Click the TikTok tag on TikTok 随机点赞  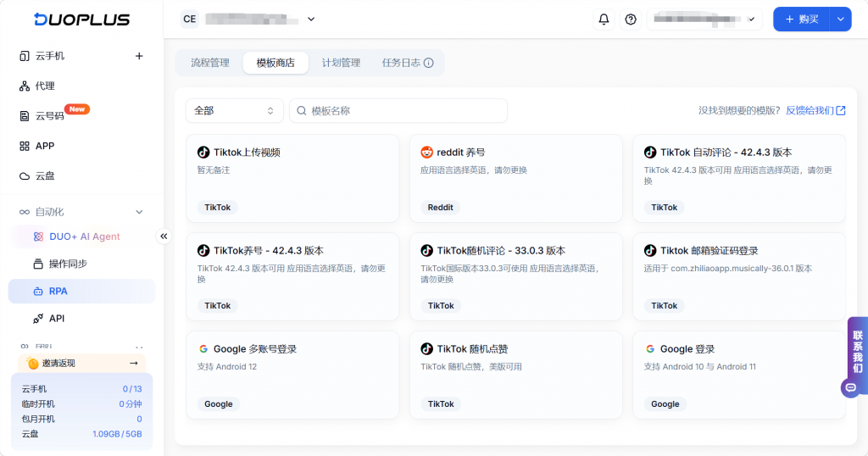click(x=441, y=404)
